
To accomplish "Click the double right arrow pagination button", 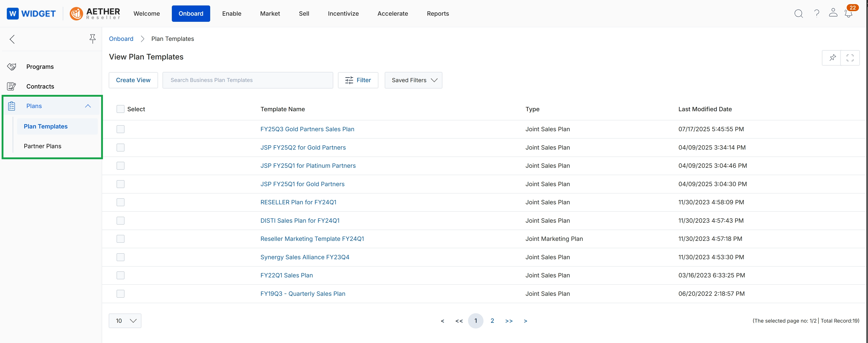I will (509, 321).
